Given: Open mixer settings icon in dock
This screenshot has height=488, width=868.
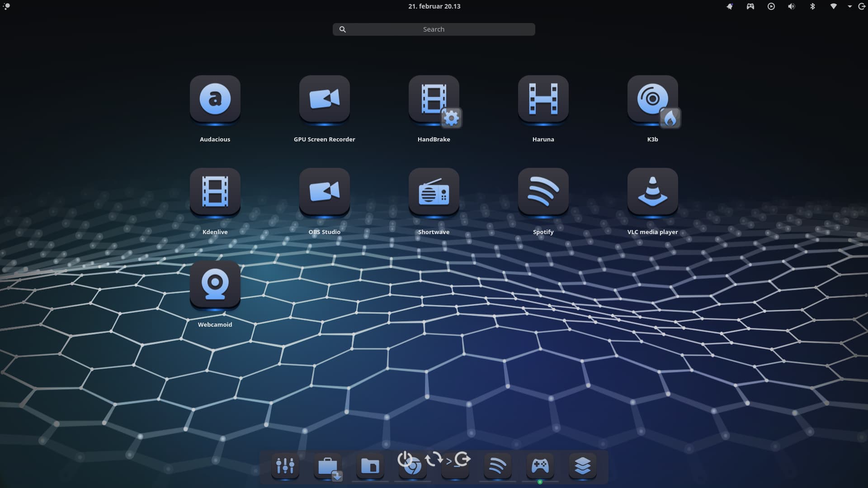Looking at the screenshot, I should pos(285,466).
